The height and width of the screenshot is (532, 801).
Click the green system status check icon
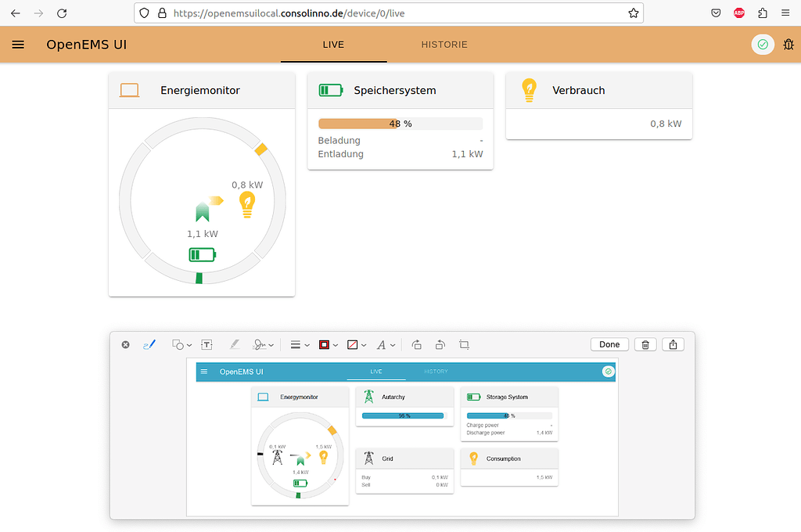click(763, 45)
